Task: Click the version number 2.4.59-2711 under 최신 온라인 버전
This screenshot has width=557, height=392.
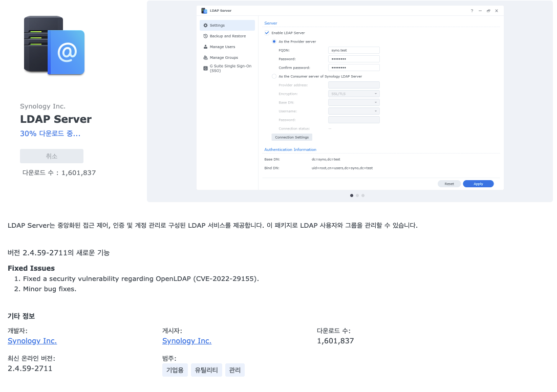Action: click(x=30, y=368)
